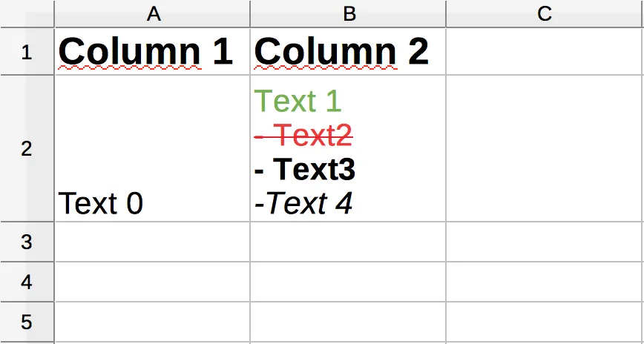This screenshot has width=644, height=344.
Task: Click empty cell A3
Action: click(152, 242)
